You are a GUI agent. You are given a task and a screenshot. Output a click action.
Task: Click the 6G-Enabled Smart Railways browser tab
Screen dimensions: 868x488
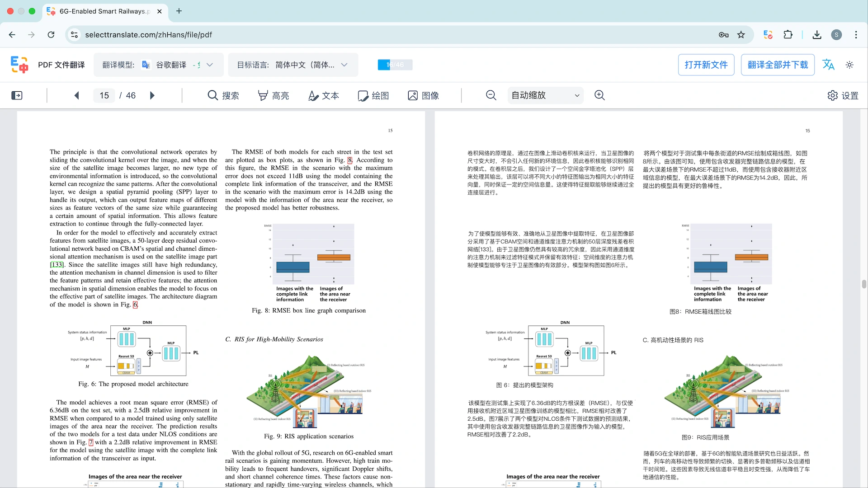click(104, 11)
